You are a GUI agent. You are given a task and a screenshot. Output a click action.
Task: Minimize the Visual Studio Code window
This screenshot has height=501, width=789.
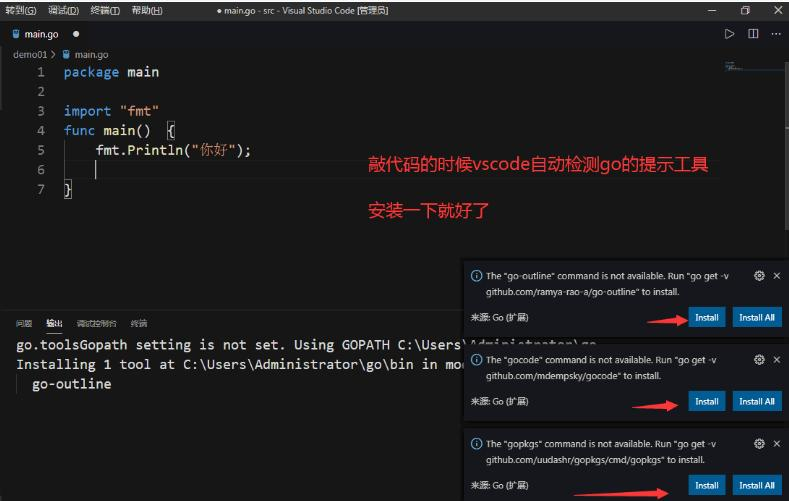tap(712, 10)
